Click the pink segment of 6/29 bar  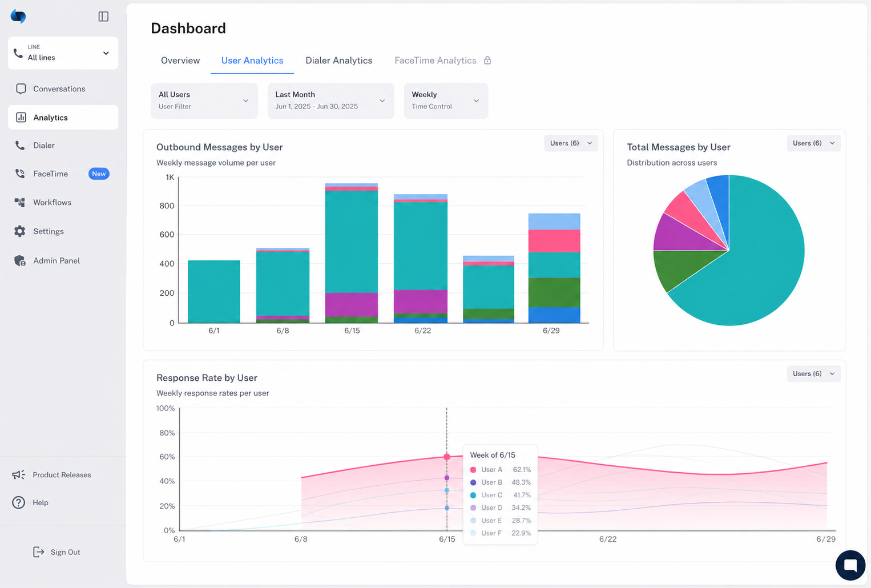pyautogui.click(x=554, y=241)
